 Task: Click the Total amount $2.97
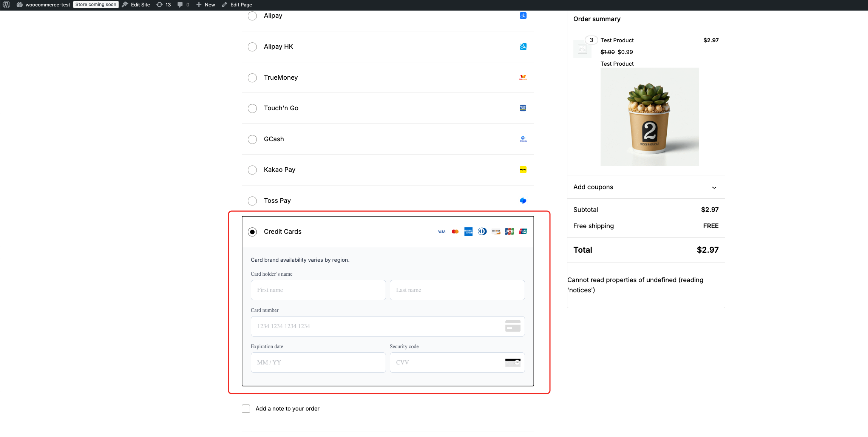coord(707,250)
